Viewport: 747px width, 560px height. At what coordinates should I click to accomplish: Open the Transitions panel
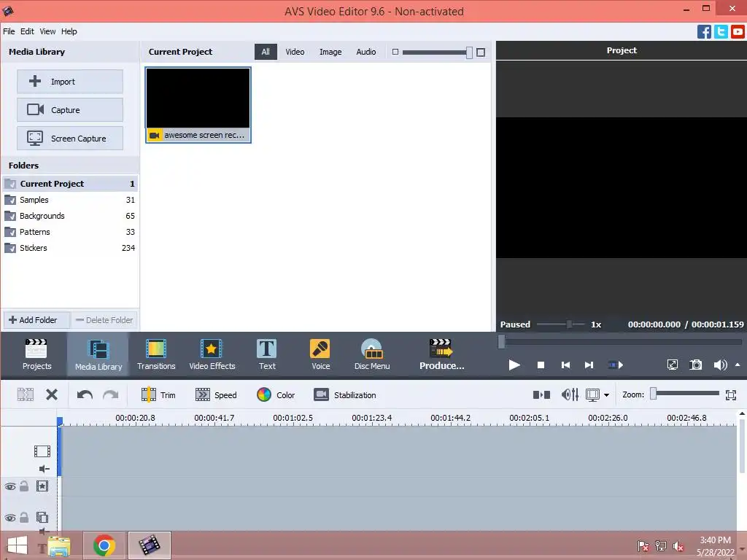[156, 354]
